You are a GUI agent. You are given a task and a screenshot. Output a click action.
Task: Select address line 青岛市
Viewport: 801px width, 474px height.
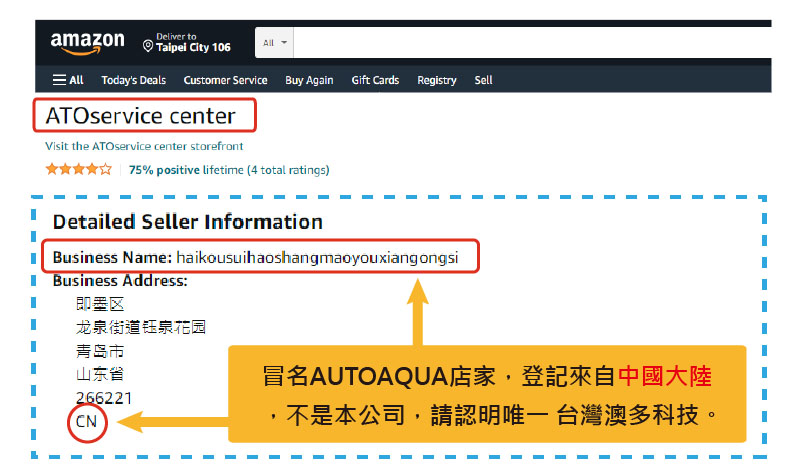coord(100,351)
